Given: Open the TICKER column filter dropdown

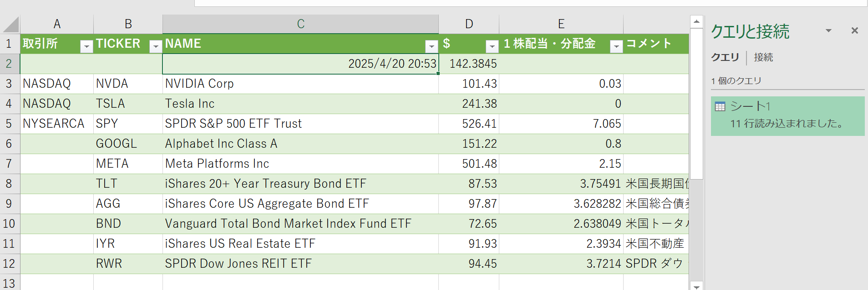Looking at the screenshot, I should 156,46.
